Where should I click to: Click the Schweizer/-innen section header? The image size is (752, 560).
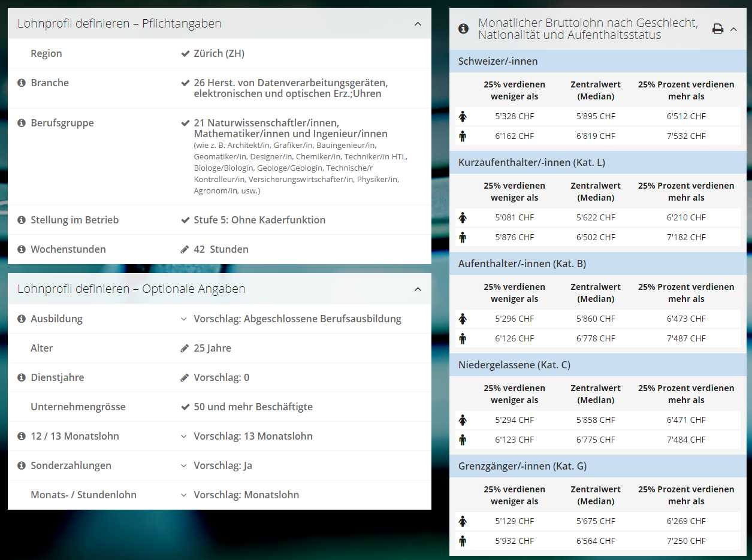point(598,61)
